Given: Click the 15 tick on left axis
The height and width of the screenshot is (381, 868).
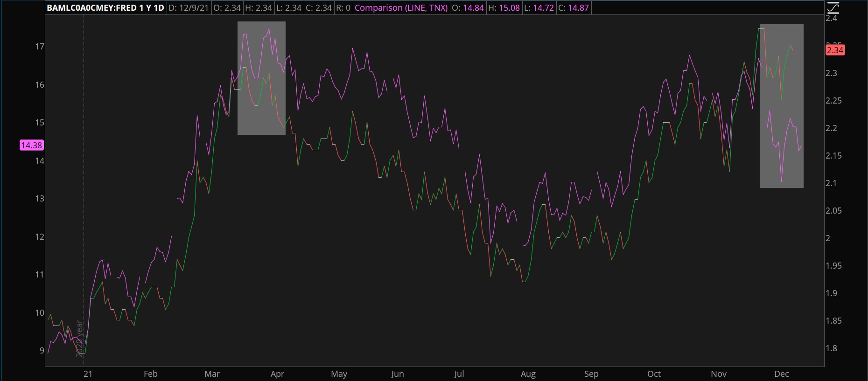Looking at the screenshot, I should coord(40,122).
